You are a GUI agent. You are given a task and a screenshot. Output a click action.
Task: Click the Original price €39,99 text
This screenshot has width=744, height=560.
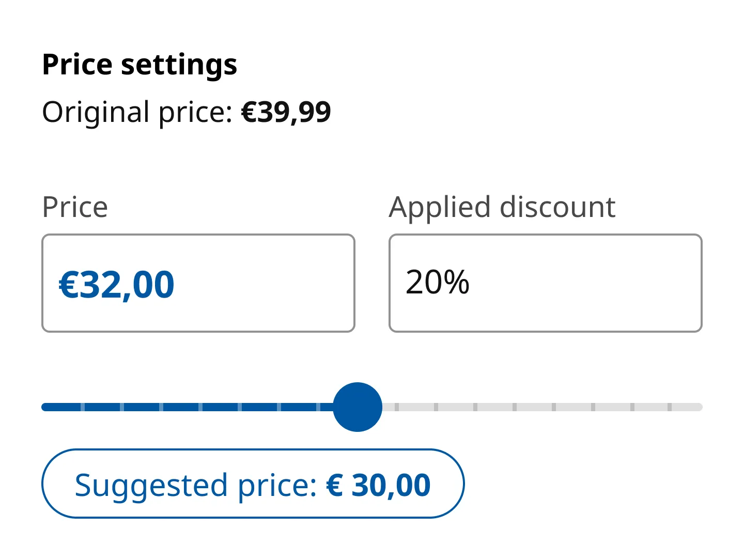(187, 112)
